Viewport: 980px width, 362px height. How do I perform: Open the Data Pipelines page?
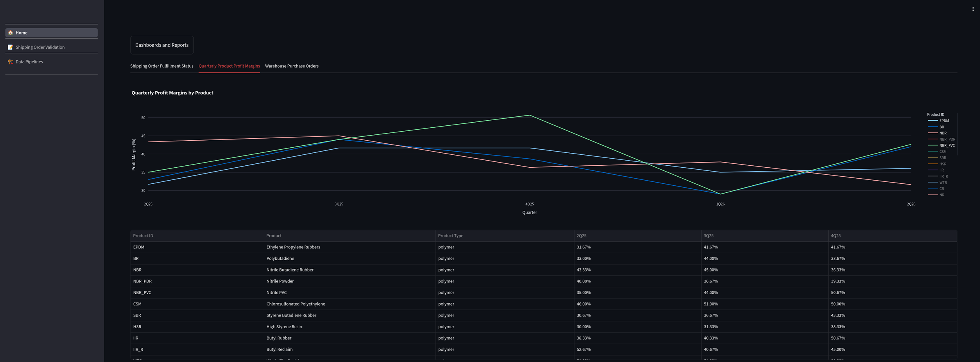click(51, 62)
